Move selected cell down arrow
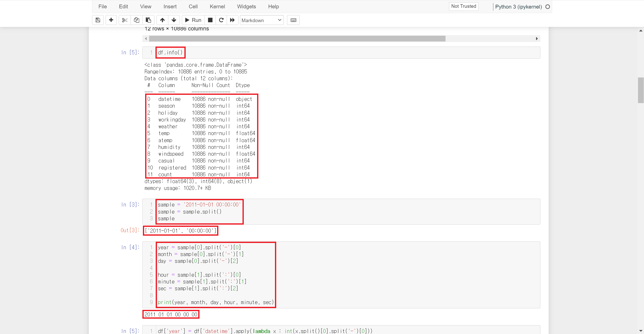Image resolution: width=644 pixels, height=334 pixels. [x=174, y=20]
